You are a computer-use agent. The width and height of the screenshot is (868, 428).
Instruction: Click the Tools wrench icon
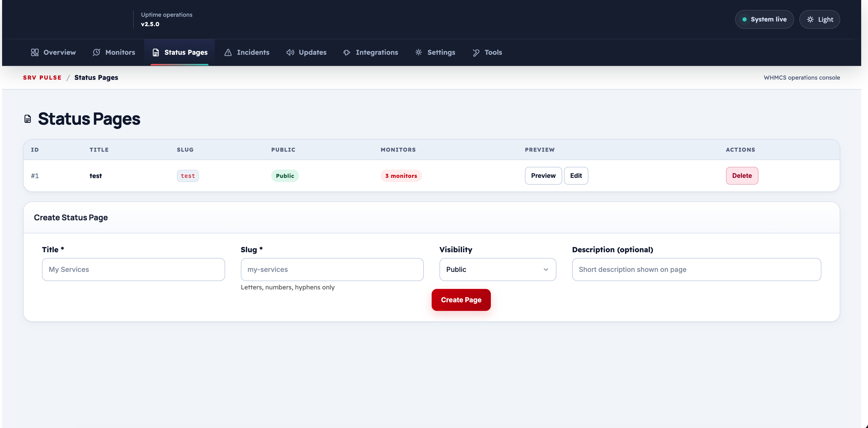[476, 52]
